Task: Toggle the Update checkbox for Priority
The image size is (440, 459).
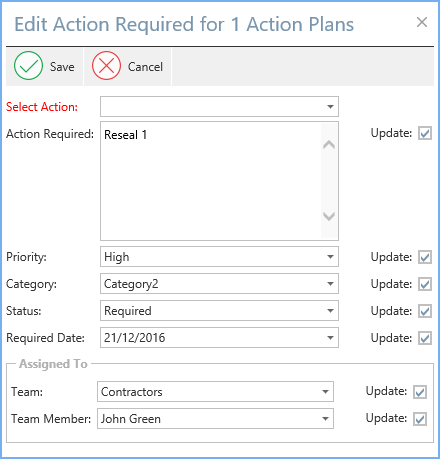Action: [x=425, y=257]
